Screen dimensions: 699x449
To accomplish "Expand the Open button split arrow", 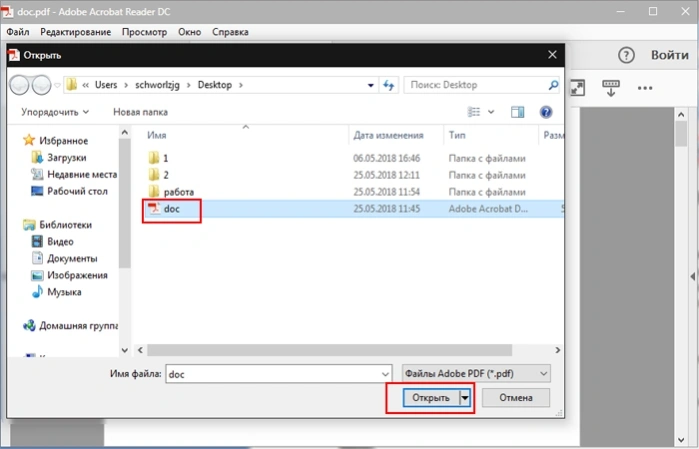I will (465, 398).
